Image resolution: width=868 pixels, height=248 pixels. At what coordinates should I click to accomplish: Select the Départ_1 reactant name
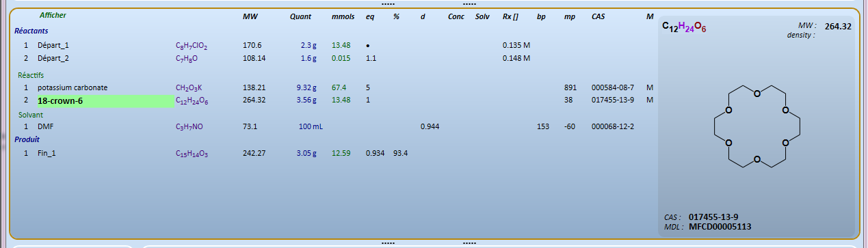click(53, 45)
